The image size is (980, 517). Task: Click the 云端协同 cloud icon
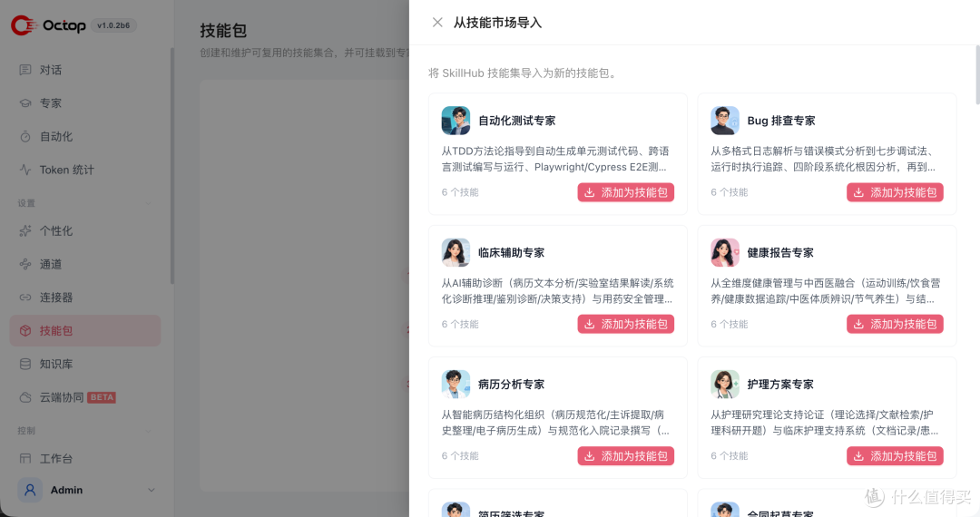pos(25,397)
